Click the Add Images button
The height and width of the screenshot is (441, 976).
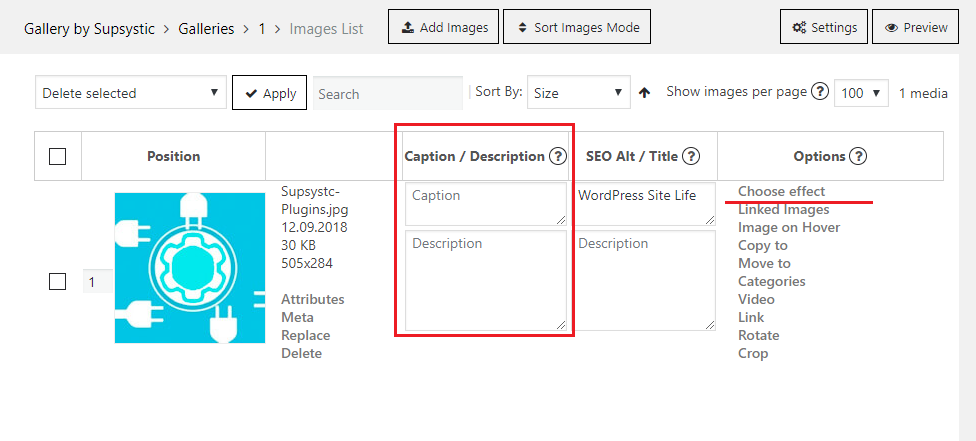point(443,27)
